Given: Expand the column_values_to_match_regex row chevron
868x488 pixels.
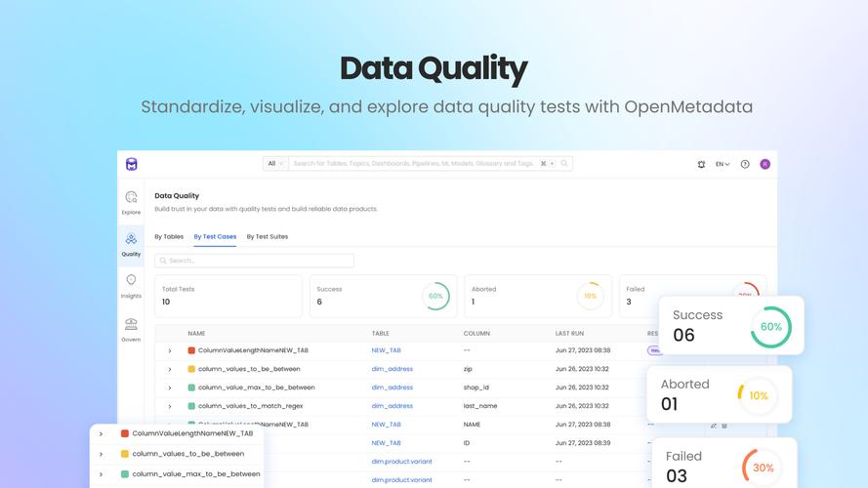Looking at the screenshot, I should click(x=170, y=406).
